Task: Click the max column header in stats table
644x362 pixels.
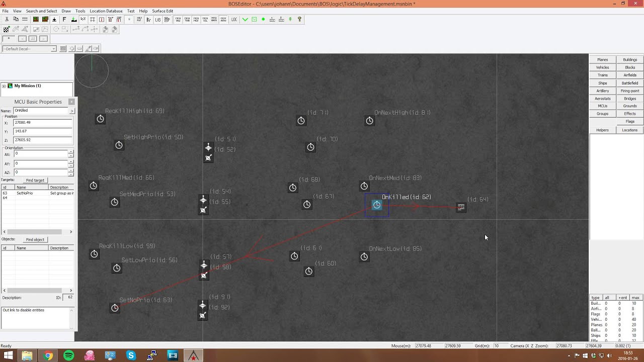Action: pos(636,298)
